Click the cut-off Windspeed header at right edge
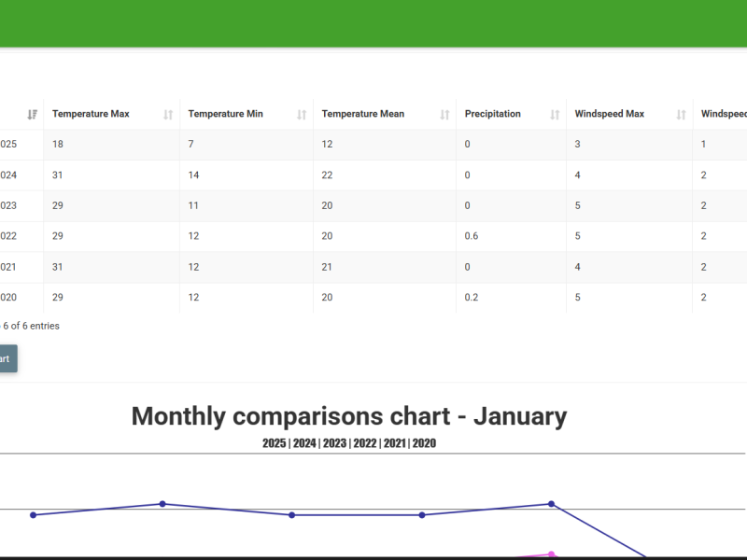The image size is (747, 560). click(724, 114)
